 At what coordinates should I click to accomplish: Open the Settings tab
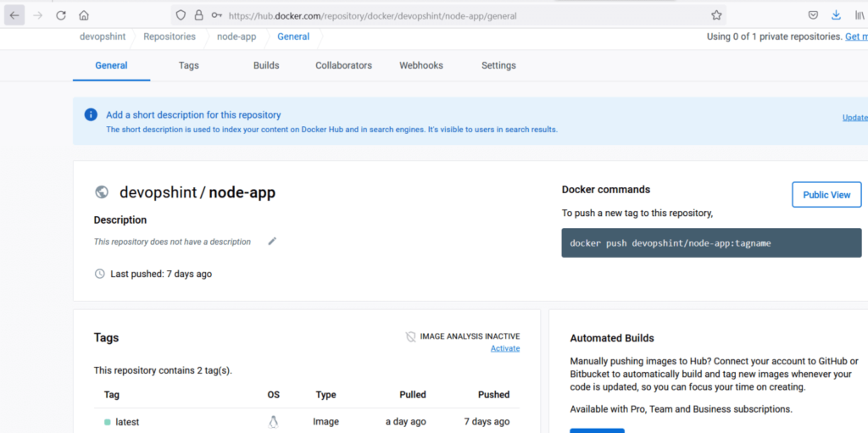point(498,65)
